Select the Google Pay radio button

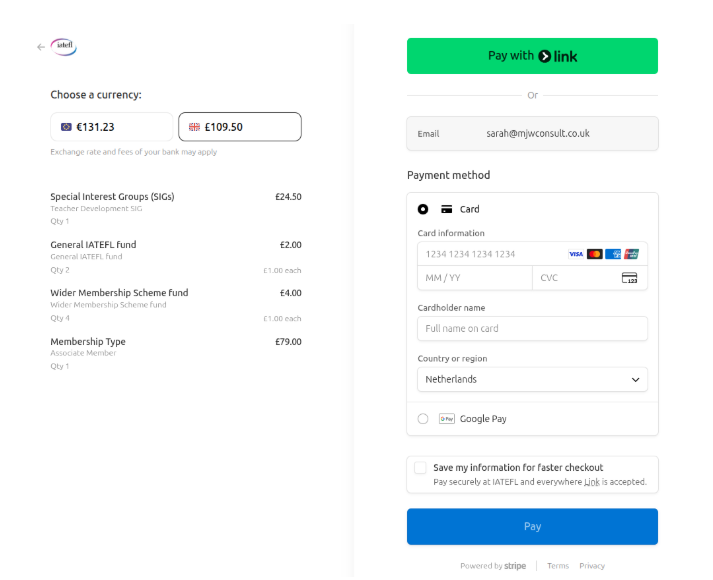423,419
